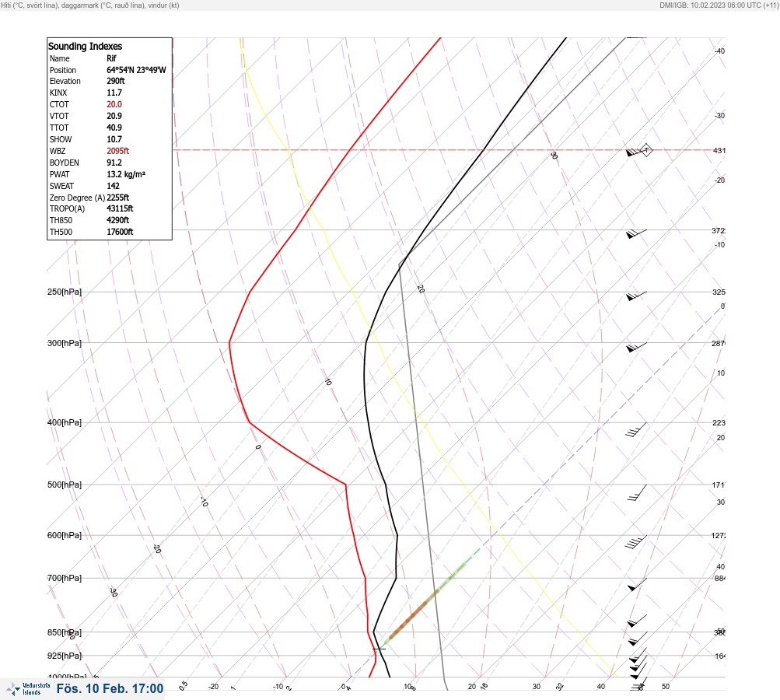This screenshot has height=700, width=780.
Task: Select the Zero Degree (A) value 2255ft
Action: point(118,198)
